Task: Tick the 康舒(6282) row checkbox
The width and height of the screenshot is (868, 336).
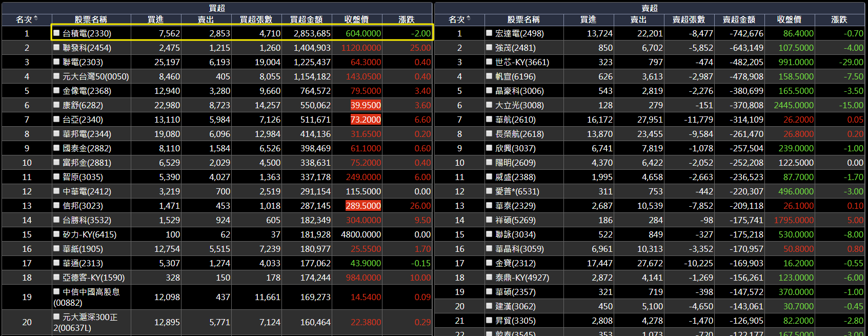Action: point(56,105)
